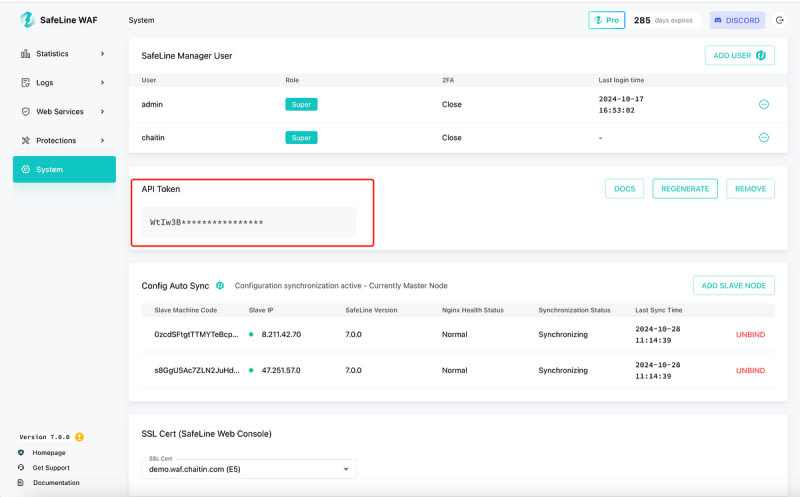Expand the Web Services sidebar menu
The width and height of the screenshot is (800, 497).
[64, 112]
